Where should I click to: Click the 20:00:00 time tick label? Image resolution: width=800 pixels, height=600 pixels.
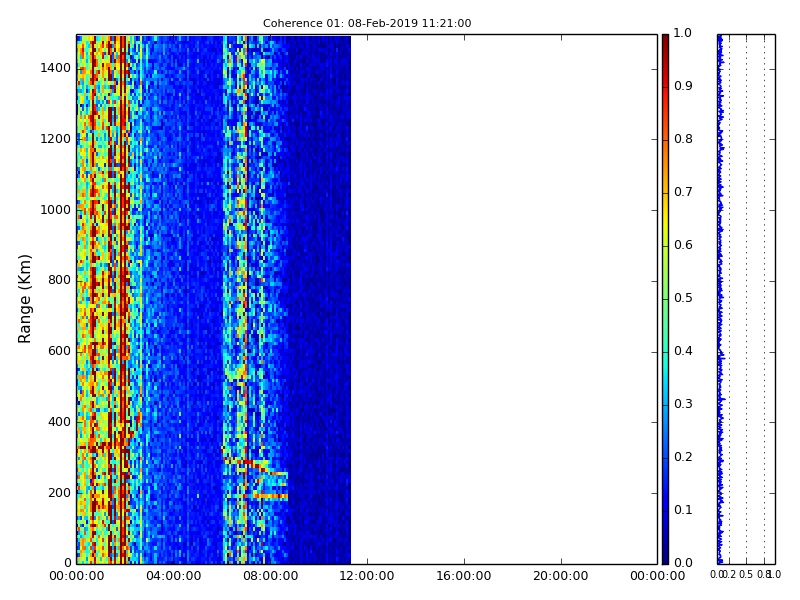pos(561,576)
